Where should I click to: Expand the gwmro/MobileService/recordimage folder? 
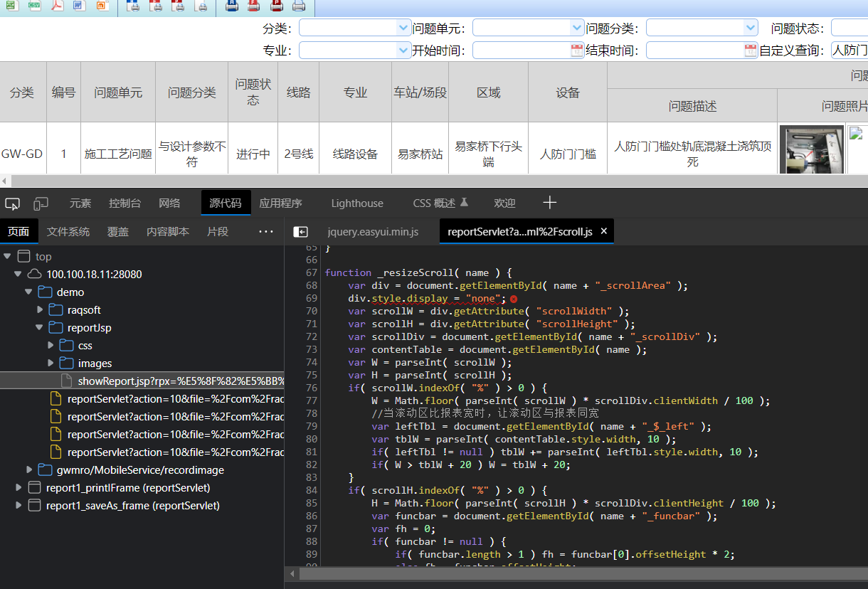[29, 470]
